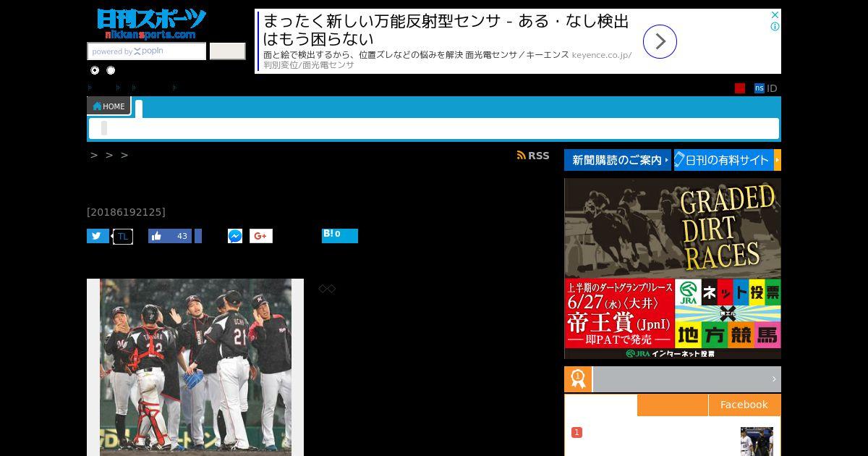Viewport: 868px width, 456px height.
Task: Click the 帝王賞 JpnI red banner
Action: (619, 313)
